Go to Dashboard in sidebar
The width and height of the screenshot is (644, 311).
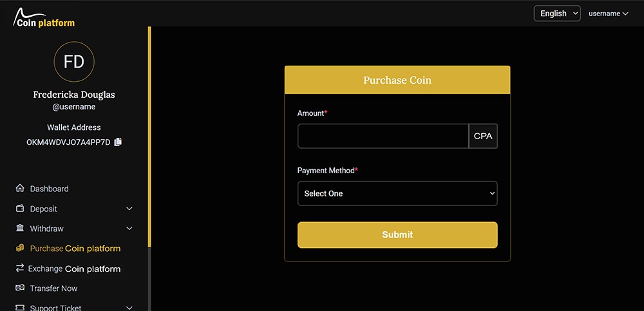pos(49,189)
